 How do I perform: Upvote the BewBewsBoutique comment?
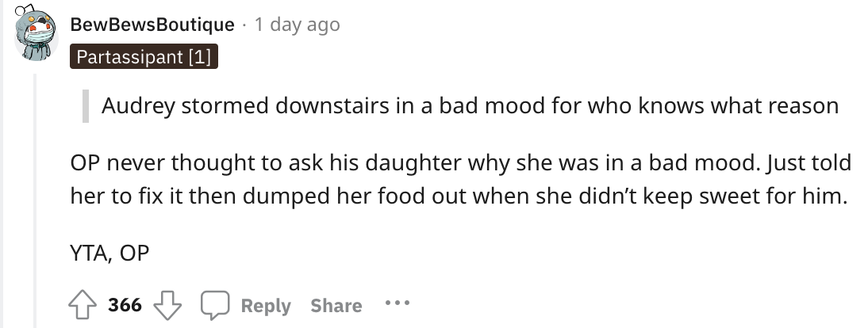click(82, 305)
